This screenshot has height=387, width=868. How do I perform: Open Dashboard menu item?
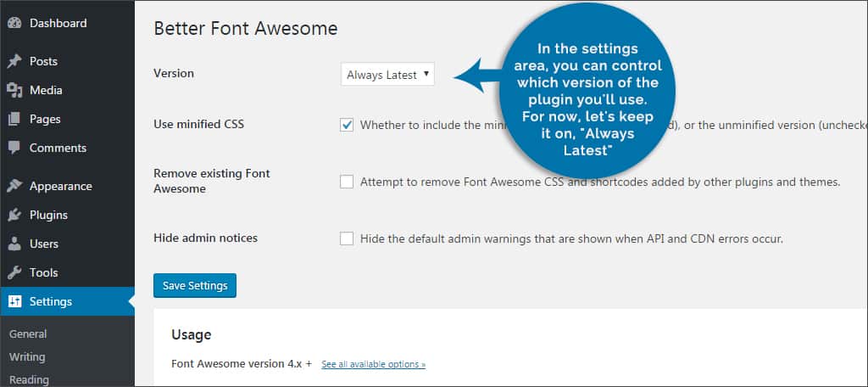58,23
